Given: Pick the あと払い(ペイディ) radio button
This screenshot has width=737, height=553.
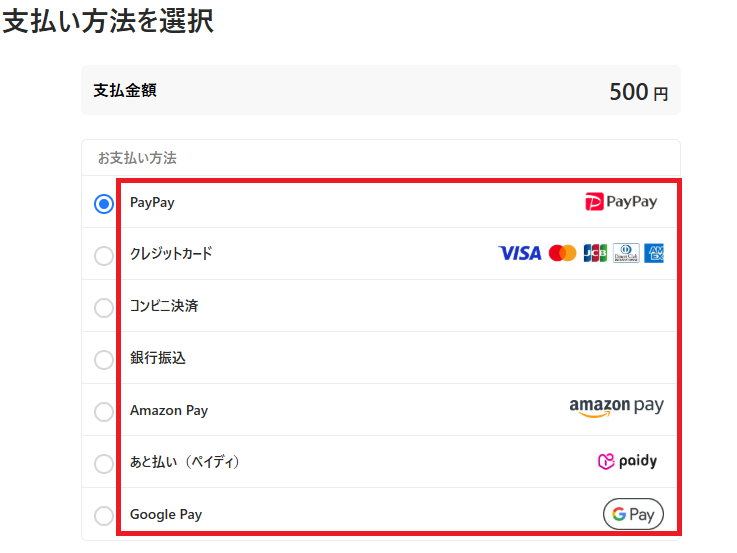Looking at the screenshot, I should pos(104,464).
